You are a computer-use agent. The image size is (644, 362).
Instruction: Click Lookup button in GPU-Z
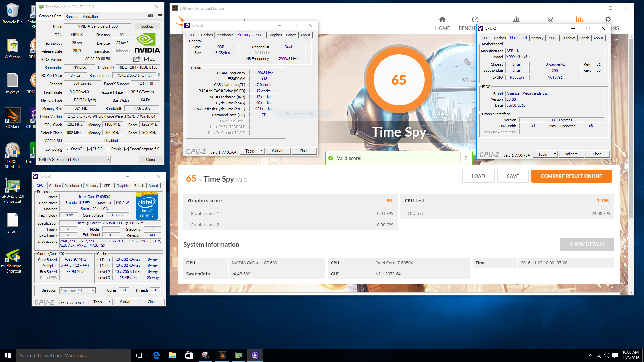click(x=147, y=26)
